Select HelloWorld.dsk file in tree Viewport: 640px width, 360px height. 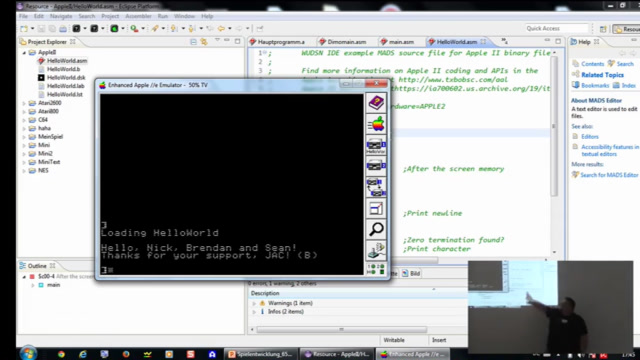(x=66, y=78)
